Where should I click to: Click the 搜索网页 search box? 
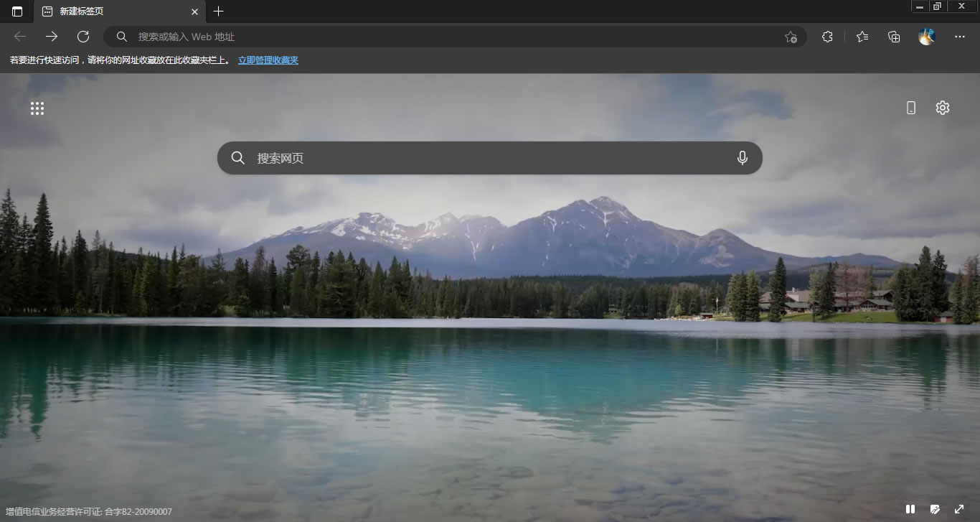[x=490, y=158]
